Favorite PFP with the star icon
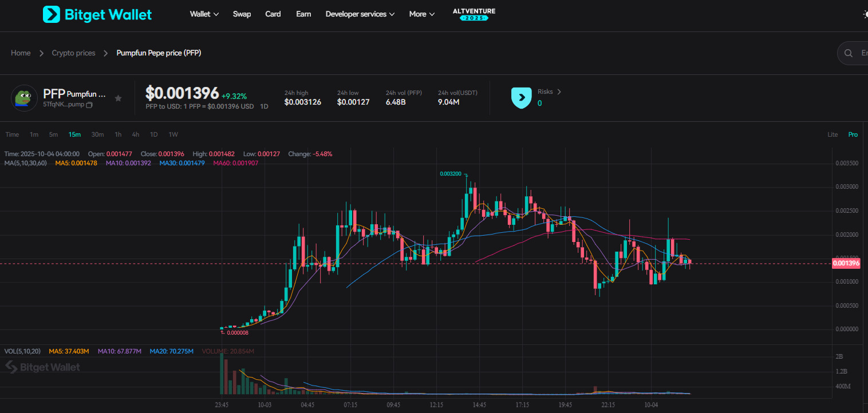The height and width of the screenshot is (413, 868). 118,98
